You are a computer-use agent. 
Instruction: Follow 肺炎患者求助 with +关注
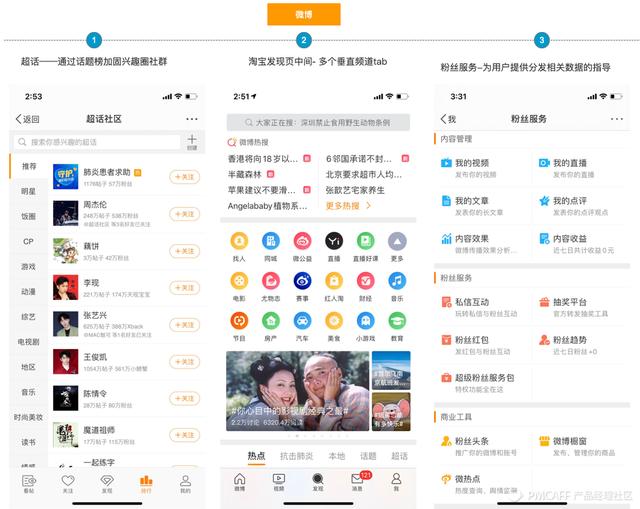point(184,177)
